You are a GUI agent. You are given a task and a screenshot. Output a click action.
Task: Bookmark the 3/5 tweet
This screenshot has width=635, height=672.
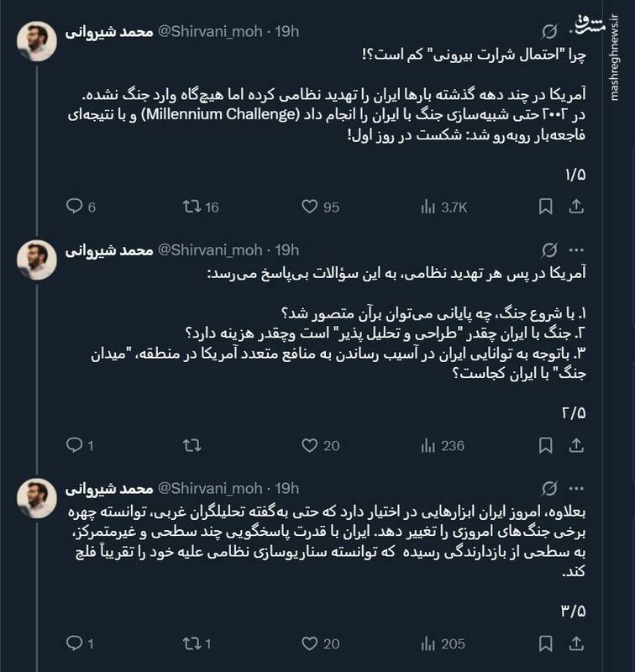coord(548,644)
